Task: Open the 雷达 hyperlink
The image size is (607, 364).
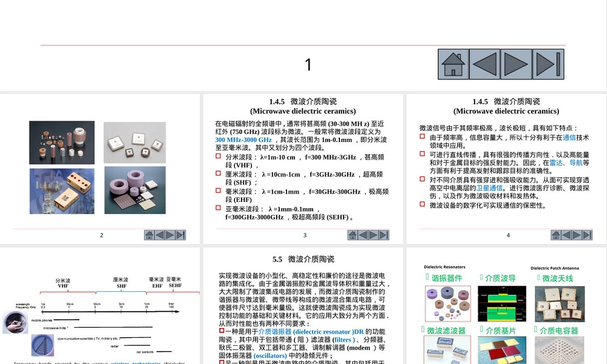Action: (556, 163)
